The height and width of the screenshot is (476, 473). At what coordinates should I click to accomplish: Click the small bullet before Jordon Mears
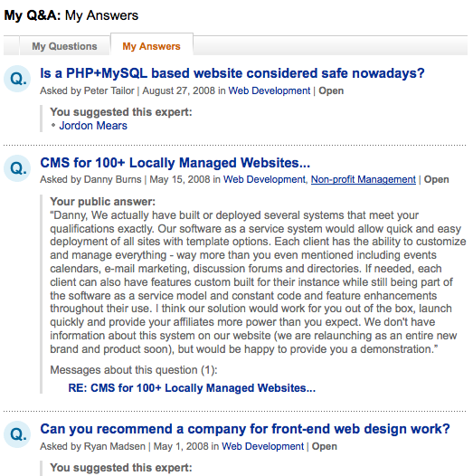tap(53, 125)
